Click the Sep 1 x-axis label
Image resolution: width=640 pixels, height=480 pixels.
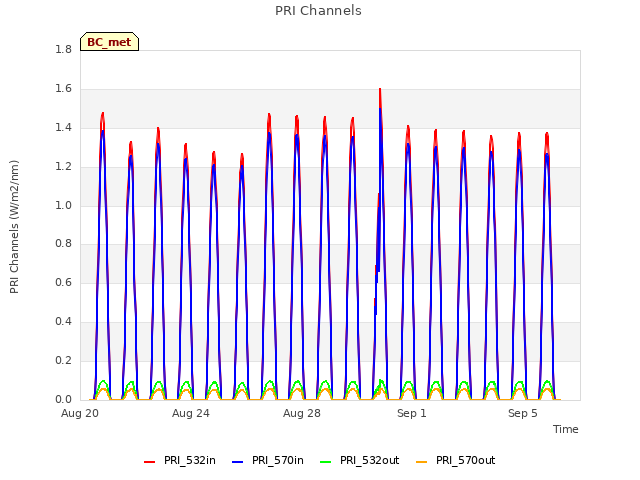(412, 413)
